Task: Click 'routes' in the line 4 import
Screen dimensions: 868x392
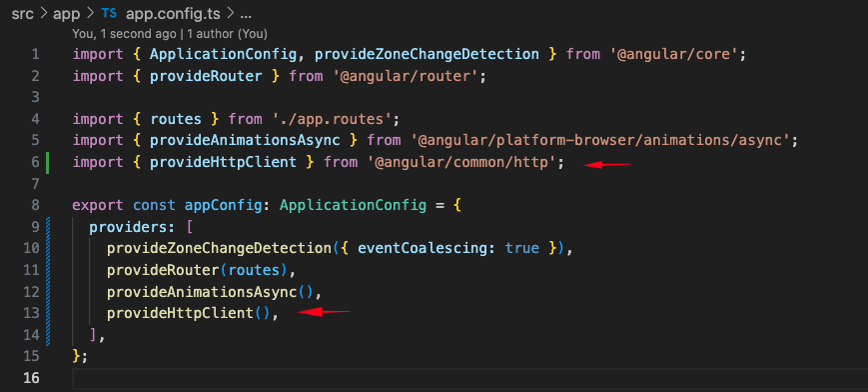Action: (176, 119)
